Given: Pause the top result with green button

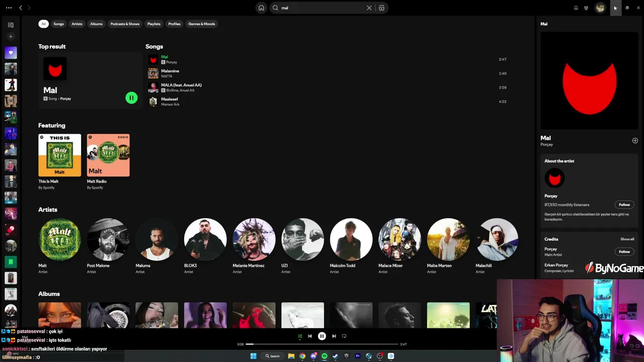Looking at the screenshot, I should (x=131, y=98).
